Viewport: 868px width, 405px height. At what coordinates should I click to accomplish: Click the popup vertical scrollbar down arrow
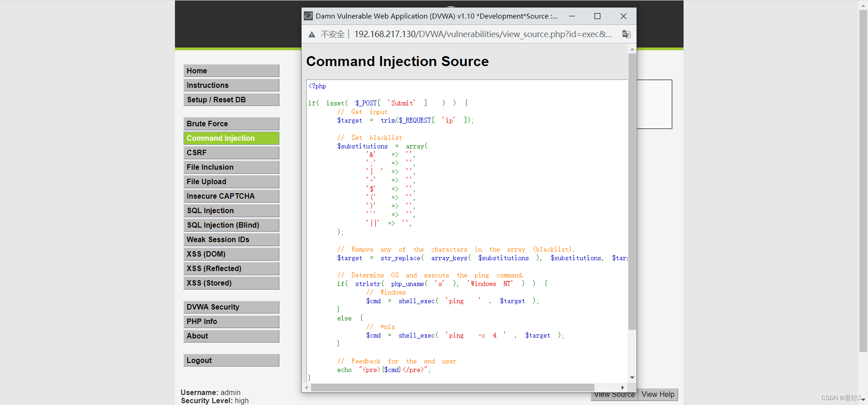coord(632,377)
